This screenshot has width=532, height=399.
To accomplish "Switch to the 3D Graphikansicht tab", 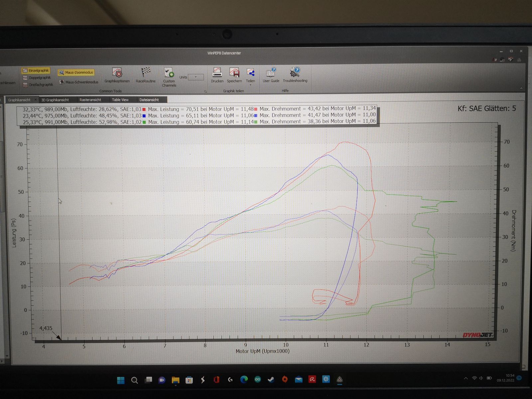I will 55,100.
